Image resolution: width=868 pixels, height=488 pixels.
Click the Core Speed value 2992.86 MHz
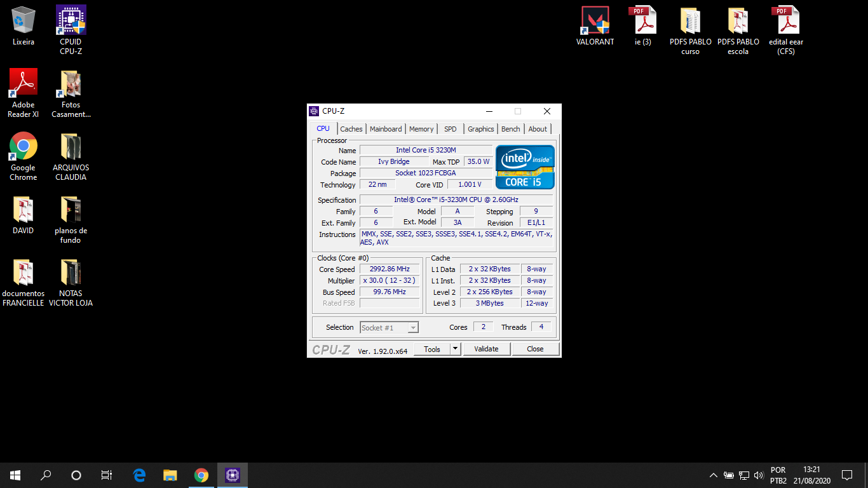(x=390, y=269)
